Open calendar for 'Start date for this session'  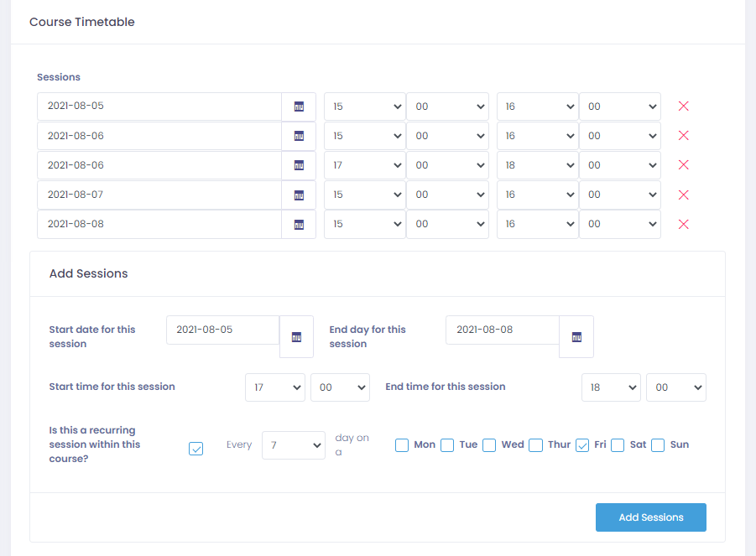point(296,336)
